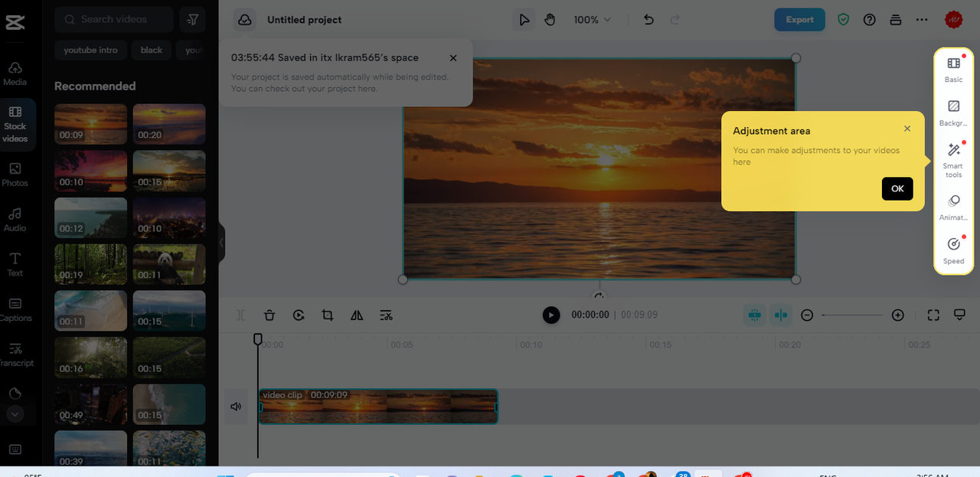Screen dimensions: 980x477
Task: Collapse the stock videos side panel
Action: coord(221,242)
